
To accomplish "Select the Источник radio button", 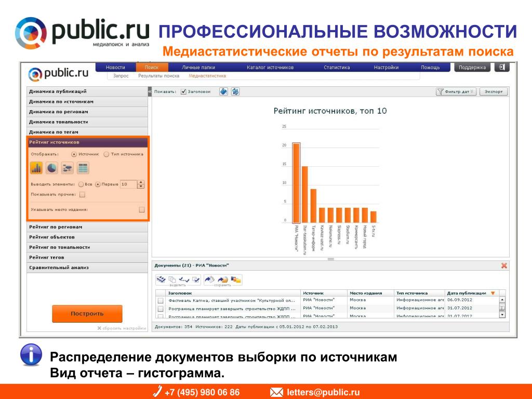I will pos(74,154).
